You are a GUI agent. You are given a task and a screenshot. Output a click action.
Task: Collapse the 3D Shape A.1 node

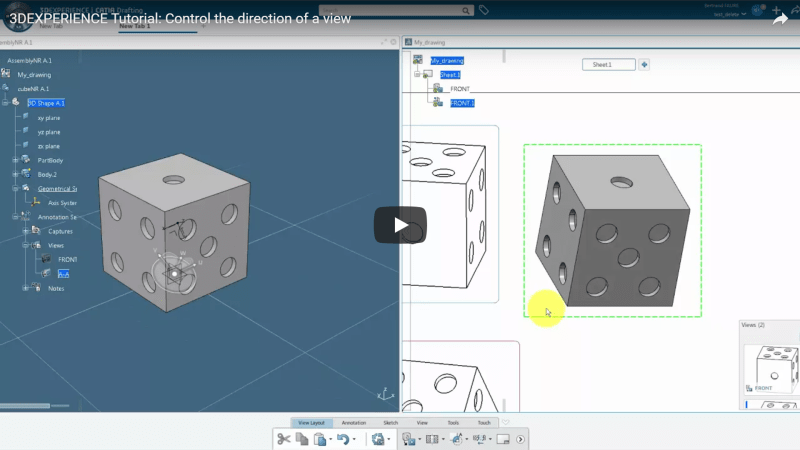tap(5, 103)
